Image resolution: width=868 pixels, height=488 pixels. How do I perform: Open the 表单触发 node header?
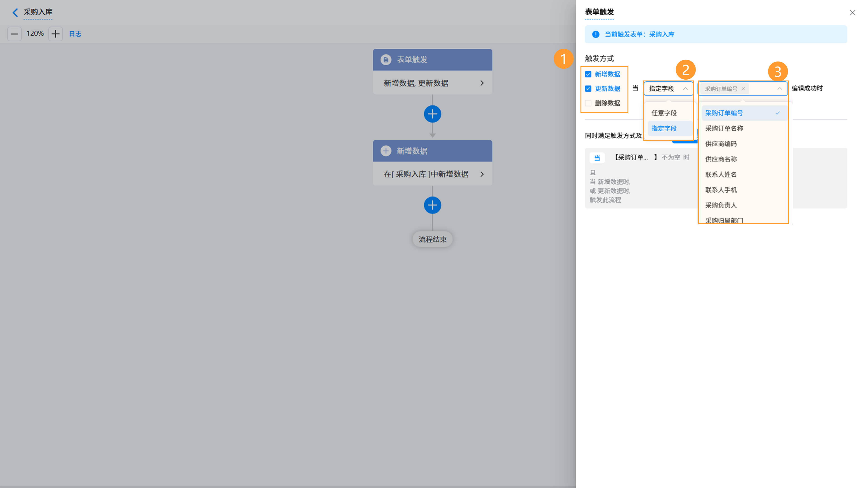432,60
